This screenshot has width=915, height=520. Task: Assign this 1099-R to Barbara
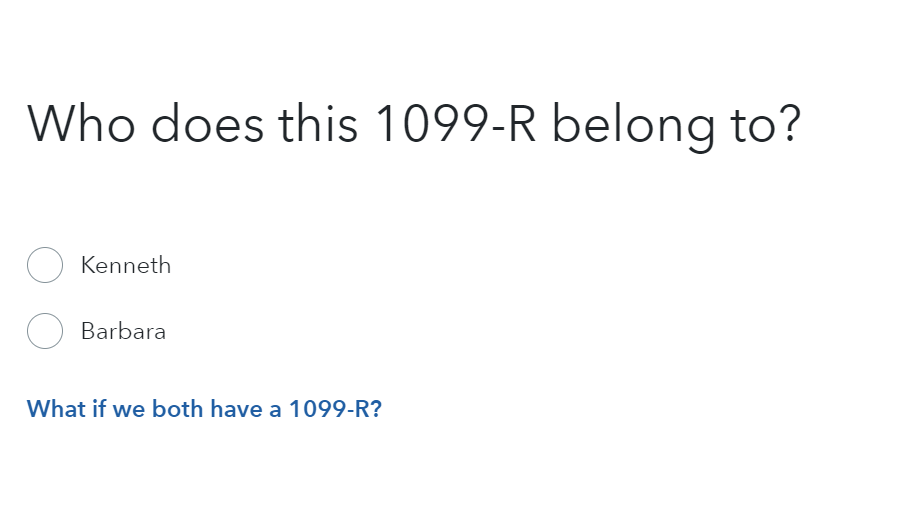(45, 331)
